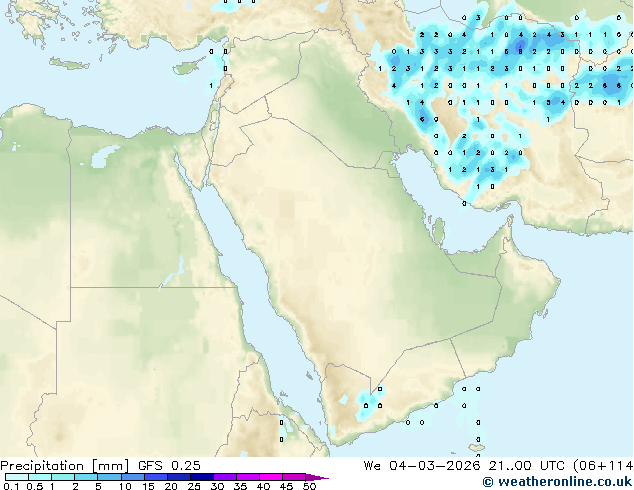The image size is (634, 490).
Task: Click the '25' legend scale label
Action: point(194,486)
